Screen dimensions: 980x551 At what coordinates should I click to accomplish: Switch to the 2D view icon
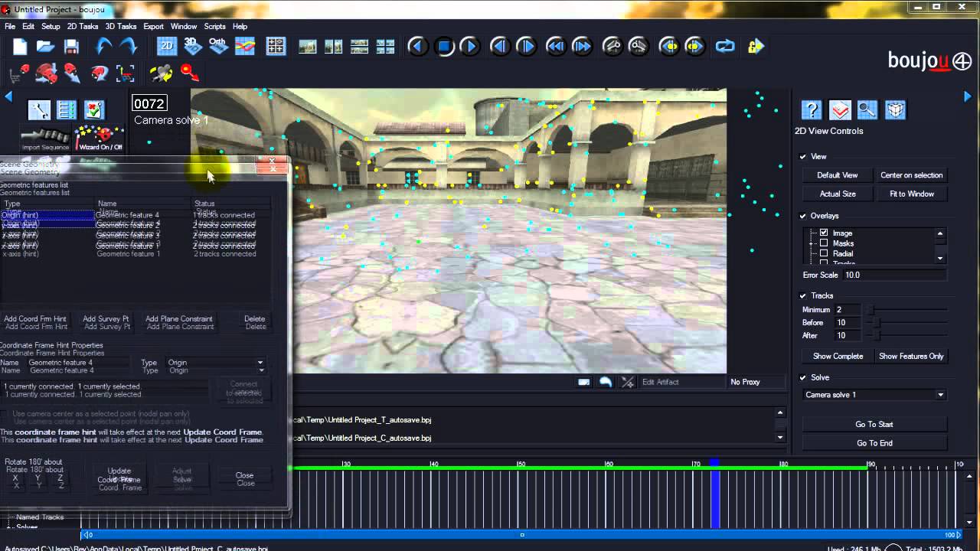167,47
